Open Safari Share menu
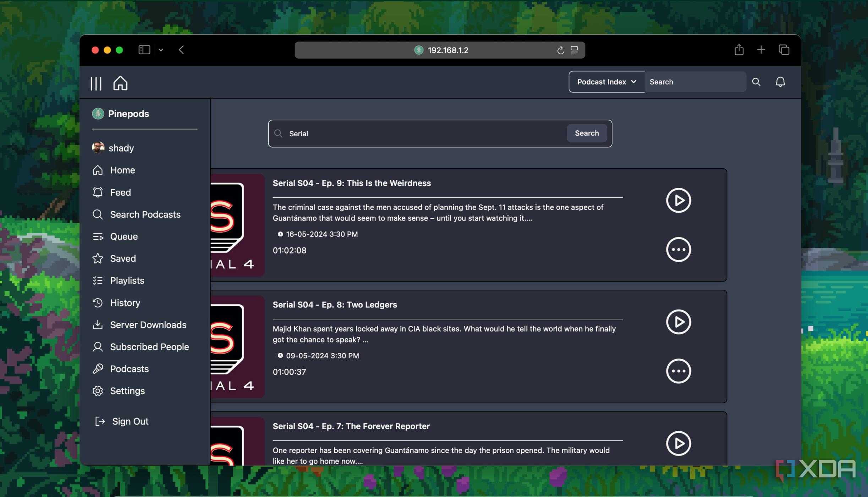 tap(739, 49)
